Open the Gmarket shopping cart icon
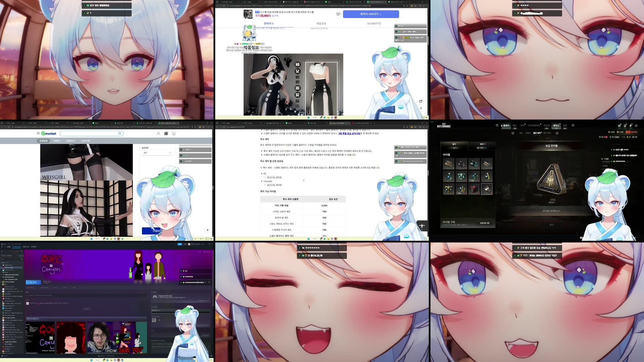644x362 pixels. click(174, 133)
